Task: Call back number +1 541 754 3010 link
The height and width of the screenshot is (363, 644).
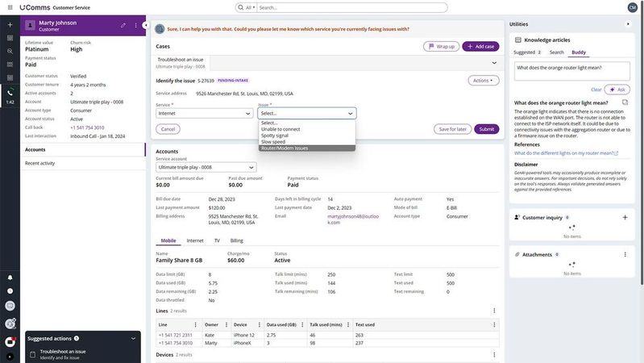Action: point(87,127)
